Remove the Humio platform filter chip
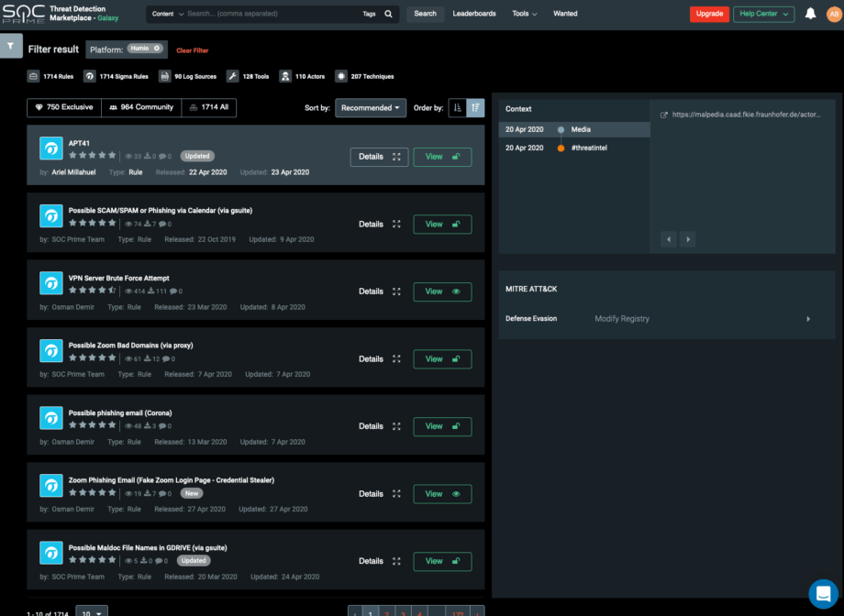Screen dimensions: 844x616 click(x=157, y=49)
